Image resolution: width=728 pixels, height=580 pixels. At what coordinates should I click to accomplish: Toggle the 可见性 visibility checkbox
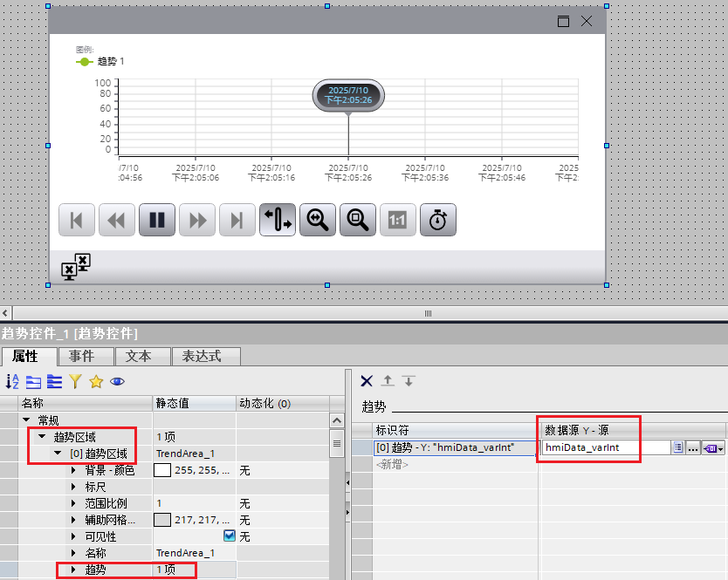click(230, 536)
